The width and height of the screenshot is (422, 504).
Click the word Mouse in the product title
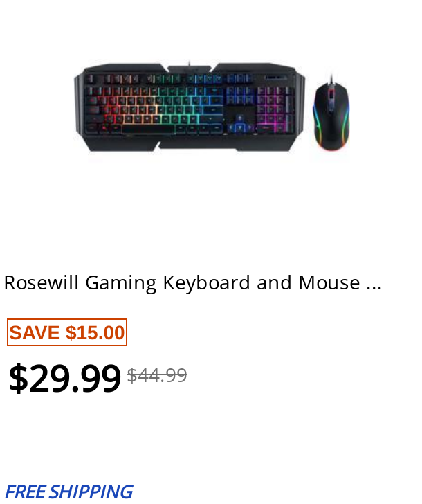pyautogui.click(x=329, y=283)
